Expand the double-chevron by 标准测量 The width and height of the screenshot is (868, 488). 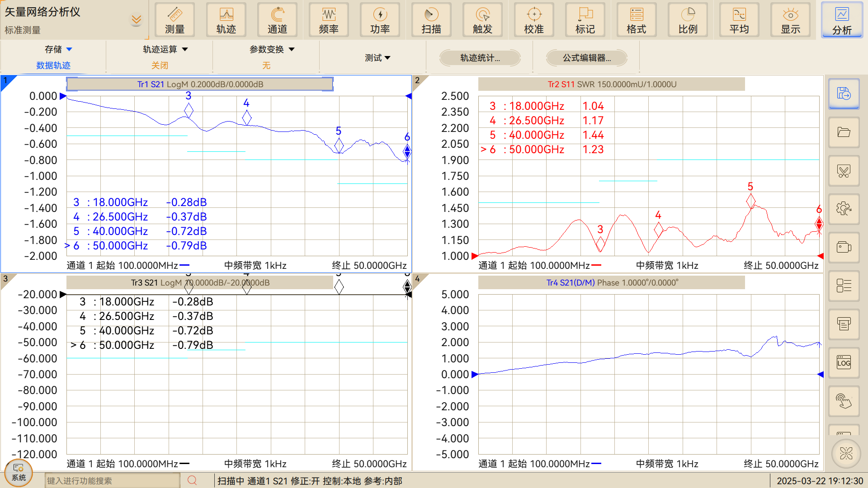pyautogui.click(x=136, y=19)
